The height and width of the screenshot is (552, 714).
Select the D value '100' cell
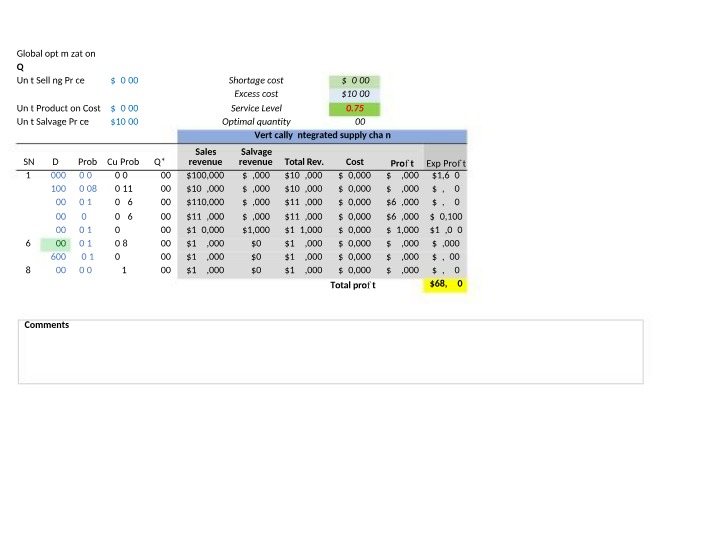58,189
